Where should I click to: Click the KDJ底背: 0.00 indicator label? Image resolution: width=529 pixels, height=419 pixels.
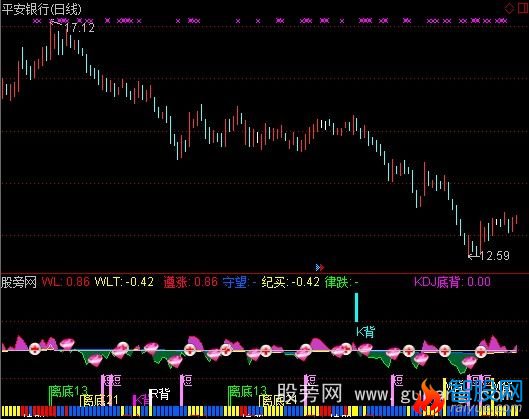pos(452,282)
